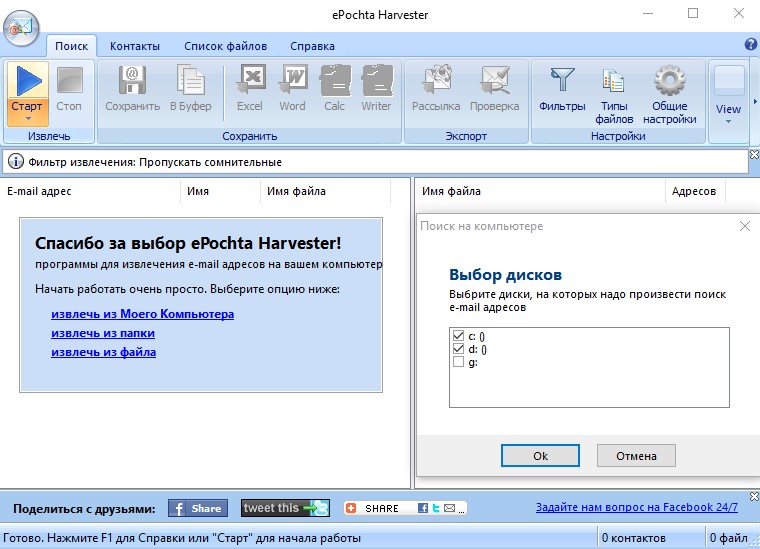Export to Excel icon

click(250, 79)
